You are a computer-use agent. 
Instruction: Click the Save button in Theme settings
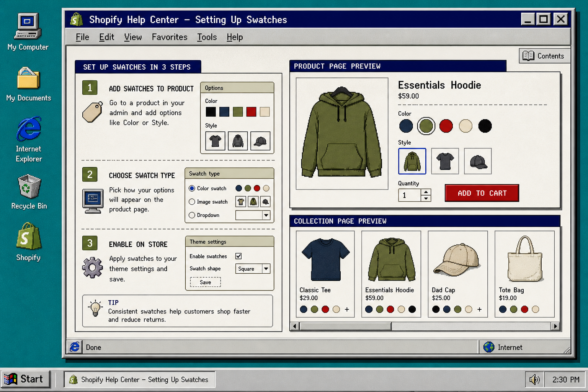(206, 282)
